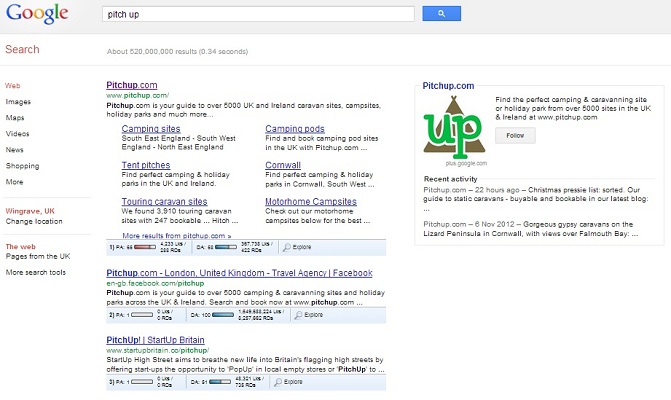Open the Tent pitches sitelink
This screenshot has width=671, height=400.
[146, 165]
